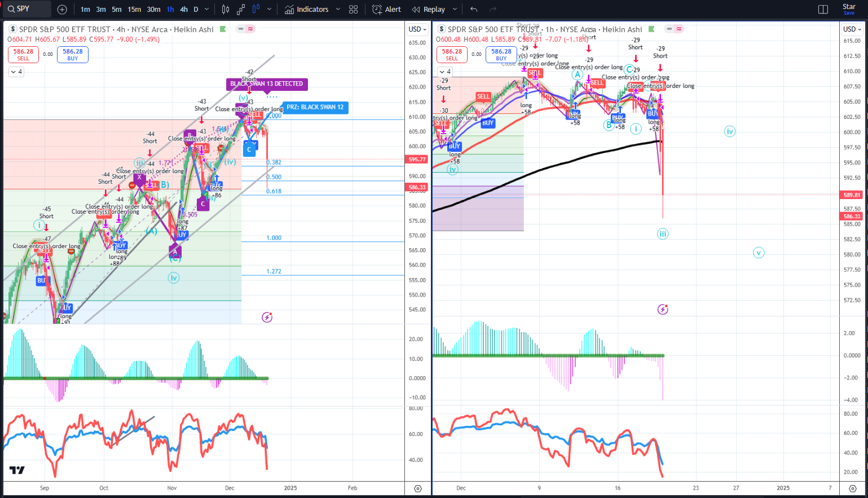
Task: Click the 586.28 BUY button on 1h chart
Action: [x=501, y=54]
